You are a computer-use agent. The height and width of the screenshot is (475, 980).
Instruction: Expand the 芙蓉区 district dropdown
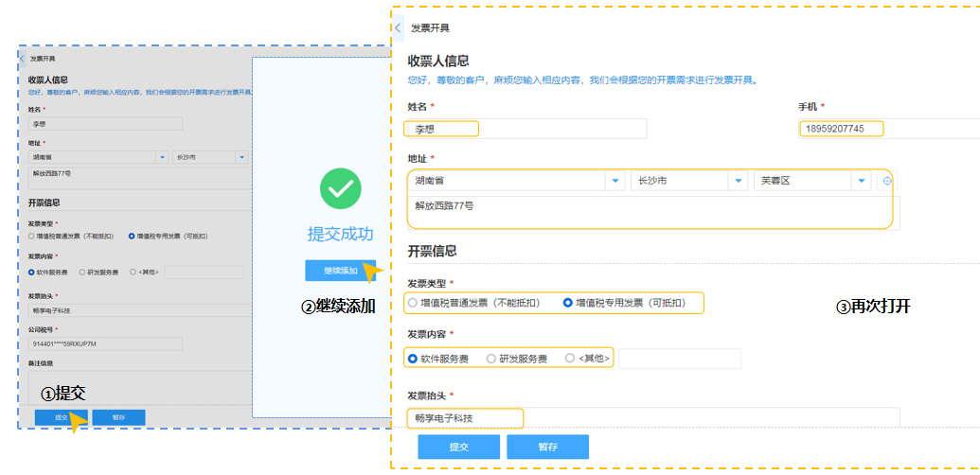click(860, 181)
